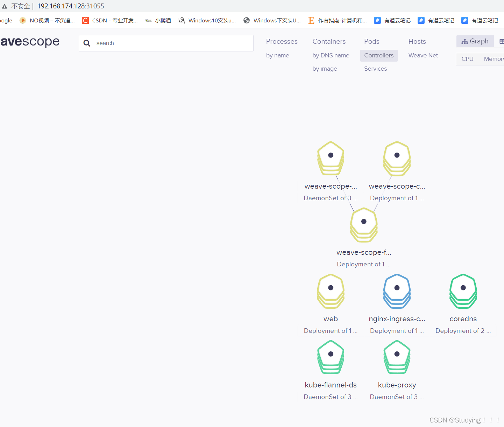Click the search magnifier icon
This screenshot has width=504, height=427.
tap(87, 43)
